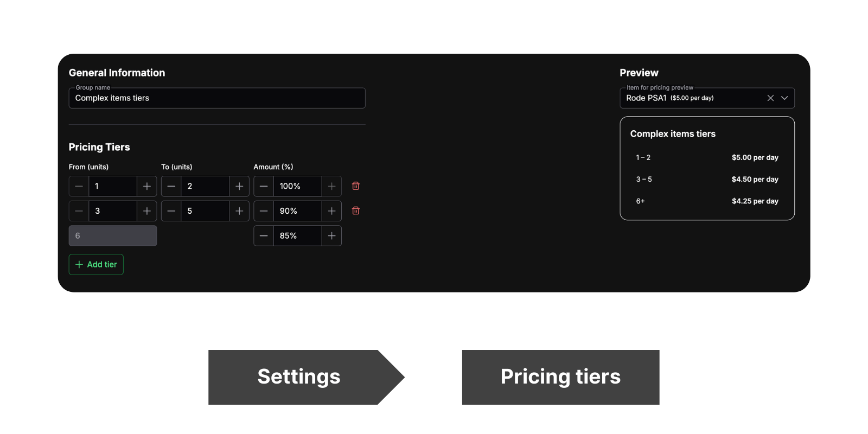868x434 pixels.
Task: Select the disabled From field showing 6
Action: (112, 235)
